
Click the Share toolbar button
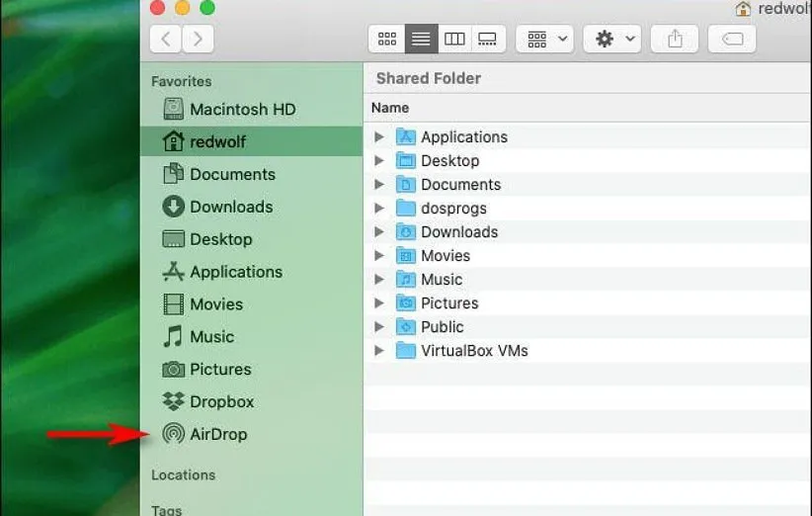pos(675,39)
